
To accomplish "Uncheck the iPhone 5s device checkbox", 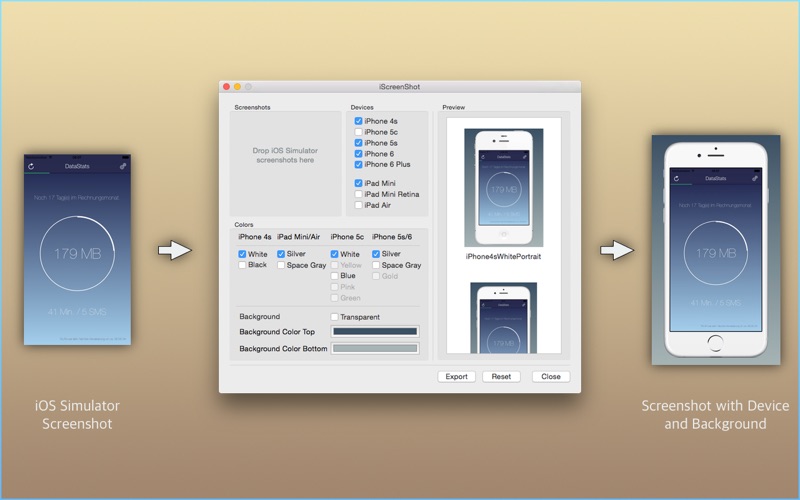I will click(358, 143).
